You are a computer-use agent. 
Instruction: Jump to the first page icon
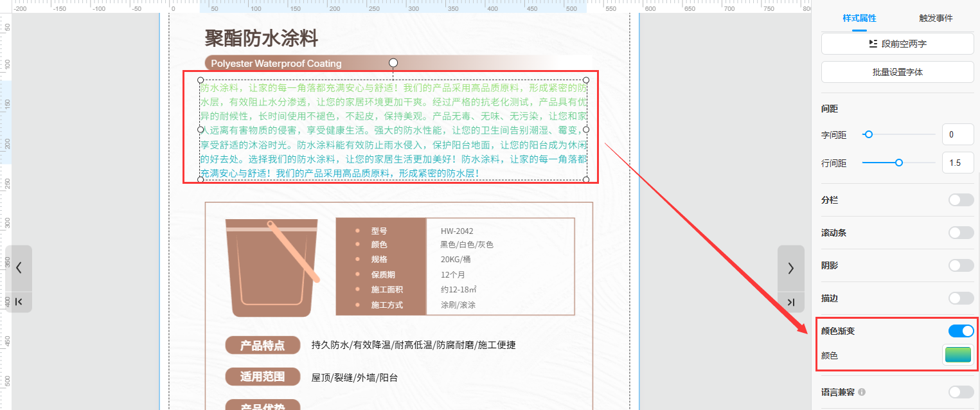coord(19,302)
